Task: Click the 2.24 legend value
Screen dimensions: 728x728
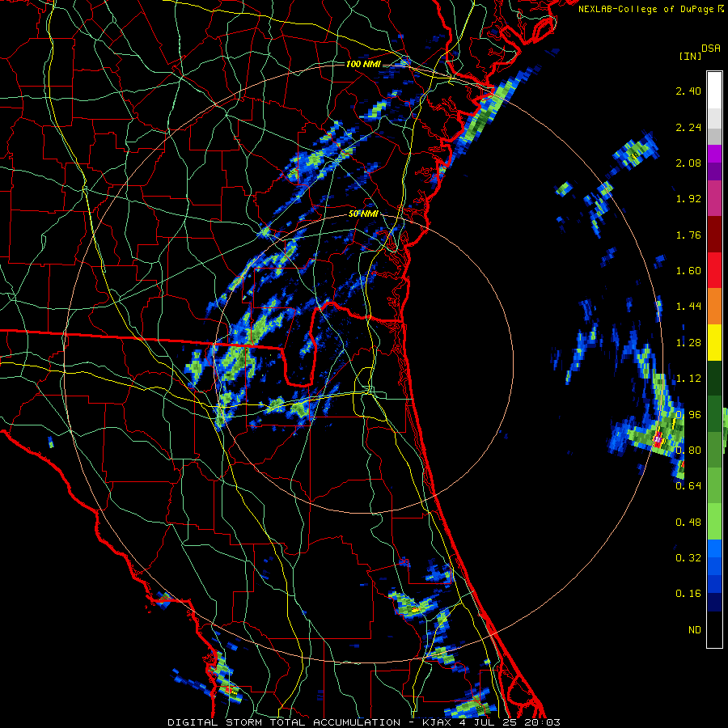Action: [x=688, y=127]
